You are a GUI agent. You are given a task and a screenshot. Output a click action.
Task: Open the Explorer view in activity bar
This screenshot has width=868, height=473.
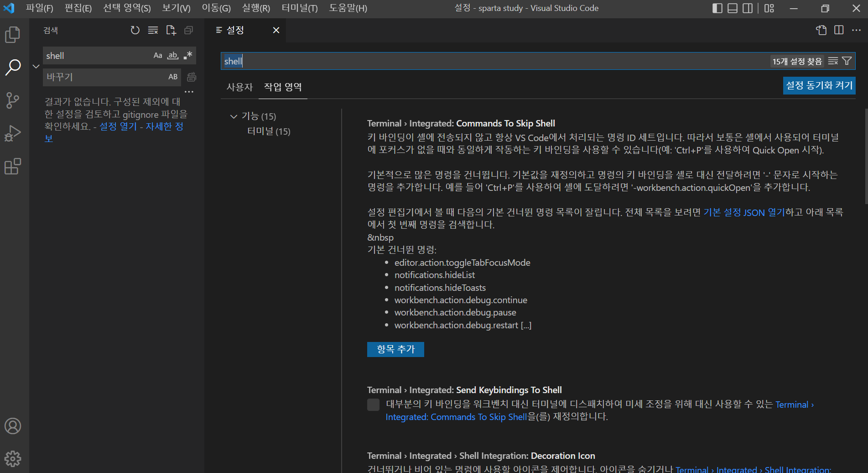point(13,35)
